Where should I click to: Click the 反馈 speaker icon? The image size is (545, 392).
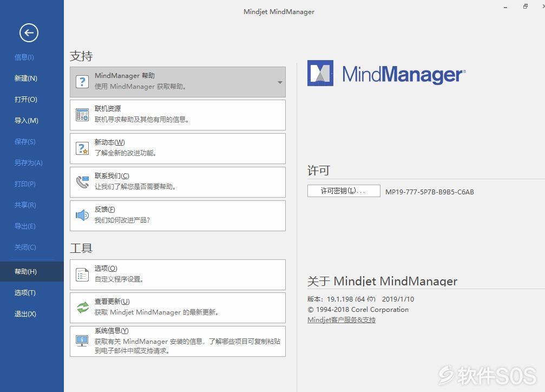(82, 215)
